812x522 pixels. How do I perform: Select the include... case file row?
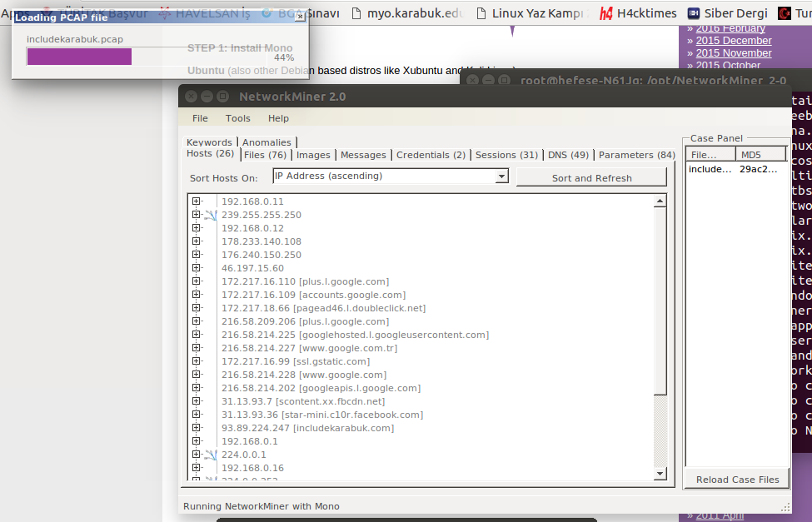(736, 169)
